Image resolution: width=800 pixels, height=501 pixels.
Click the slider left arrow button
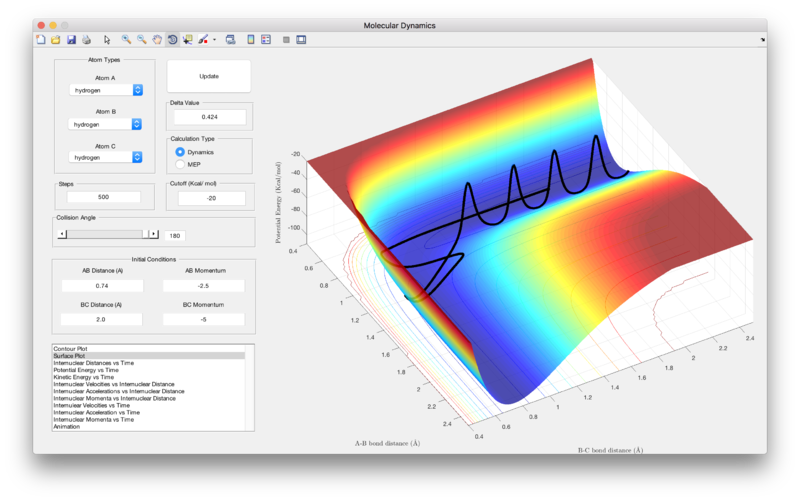[62, 234]
